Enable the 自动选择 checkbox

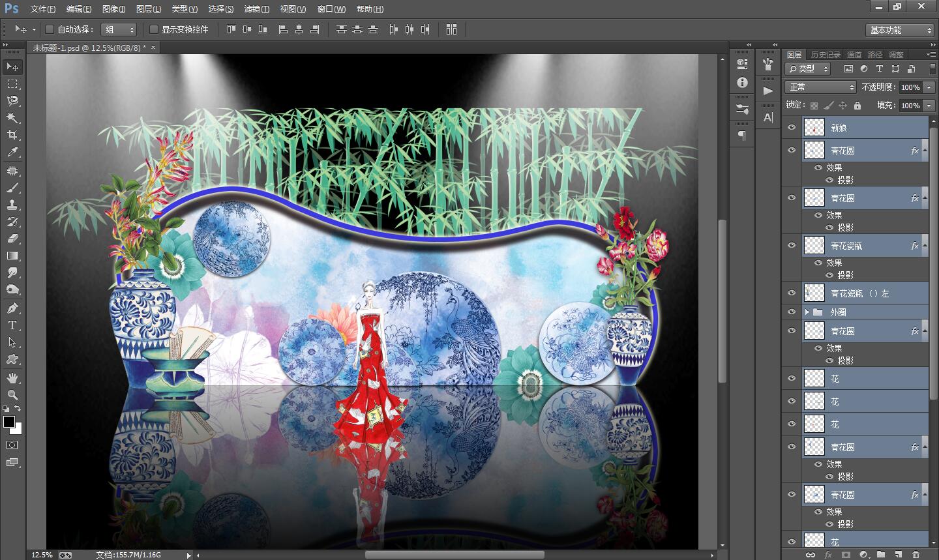click(49, 29)
